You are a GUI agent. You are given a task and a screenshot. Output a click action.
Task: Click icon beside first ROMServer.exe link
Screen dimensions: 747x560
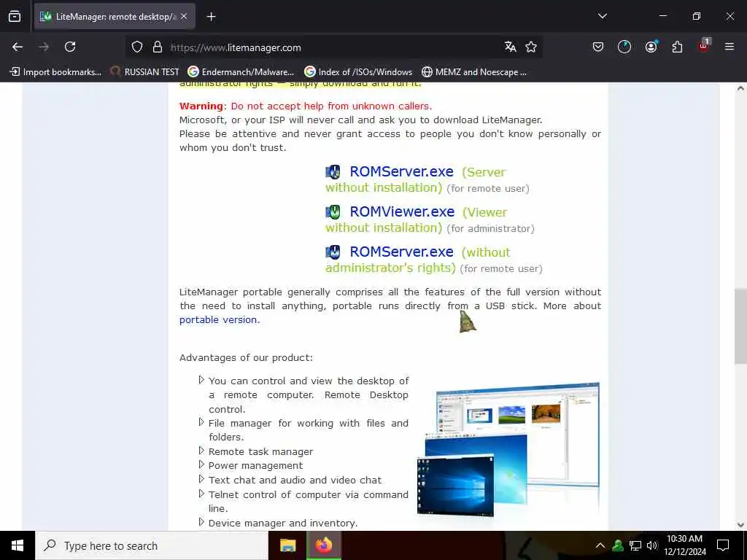click(x=333, y=172)
